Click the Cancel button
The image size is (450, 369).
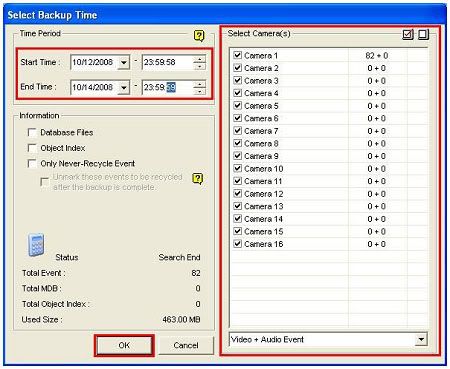[186, 345]
